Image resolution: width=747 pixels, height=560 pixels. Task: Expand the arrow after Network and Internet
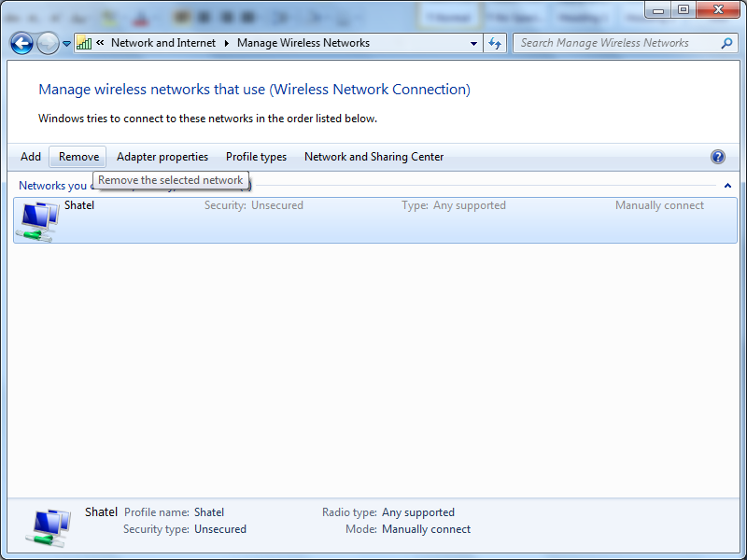point(227,43)
